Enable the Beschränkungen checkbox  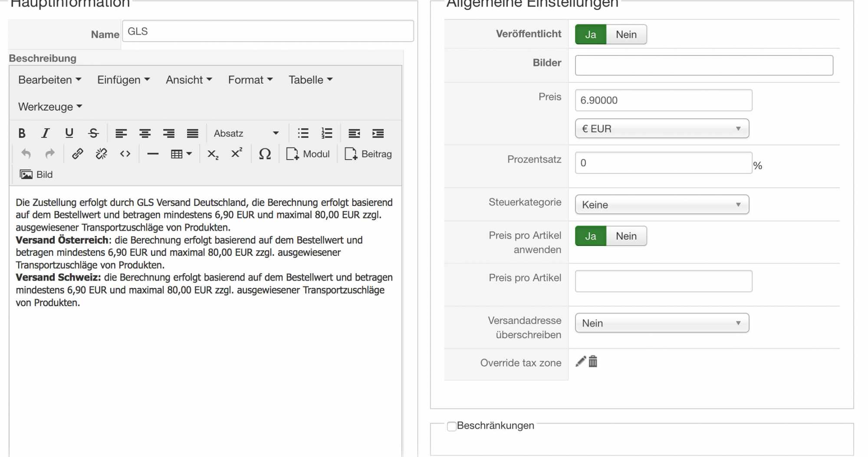coord(452,426)
